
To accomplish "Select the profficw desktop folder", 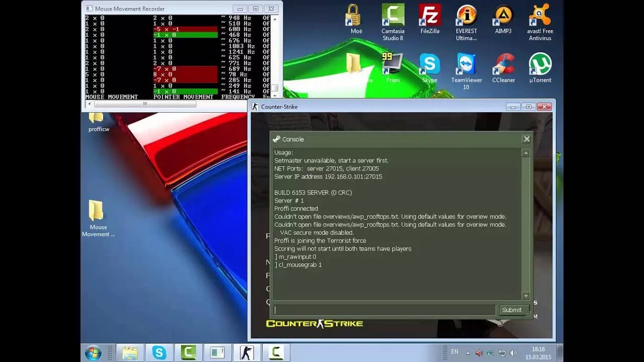I will click(99, 122).
